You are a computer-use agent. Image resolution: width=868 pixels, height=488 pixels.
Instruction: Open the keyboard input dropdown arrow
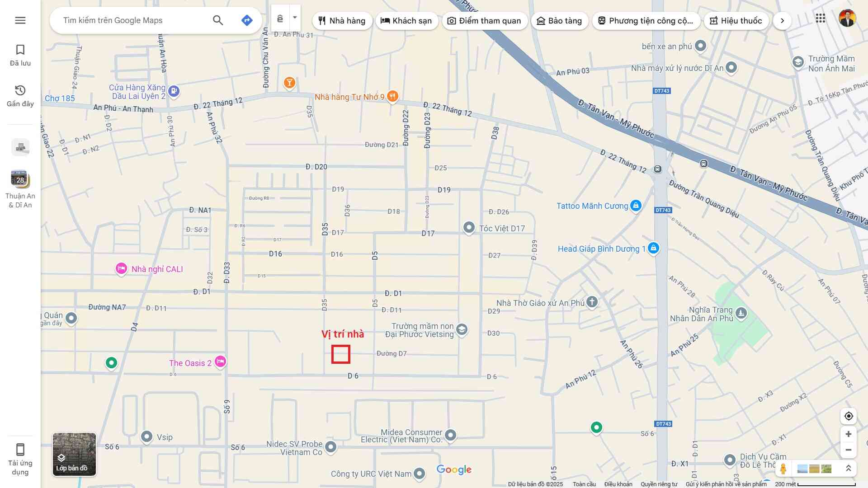295,18
